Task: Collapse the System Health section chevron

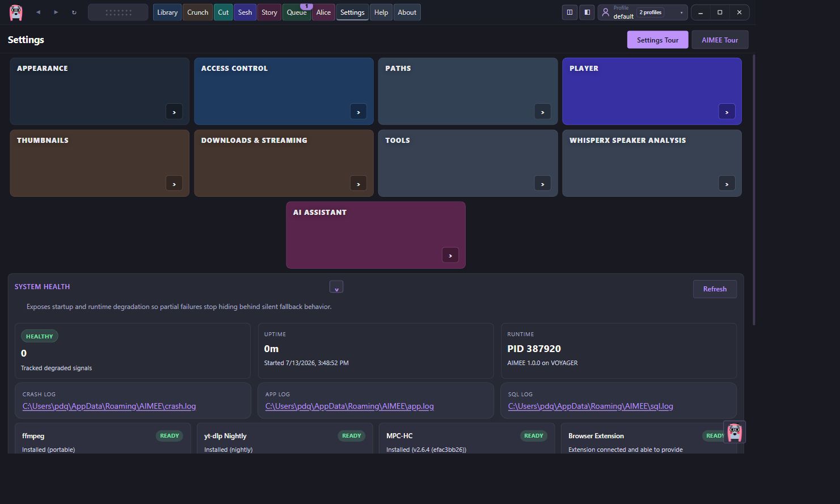Action: click(336, 287)
